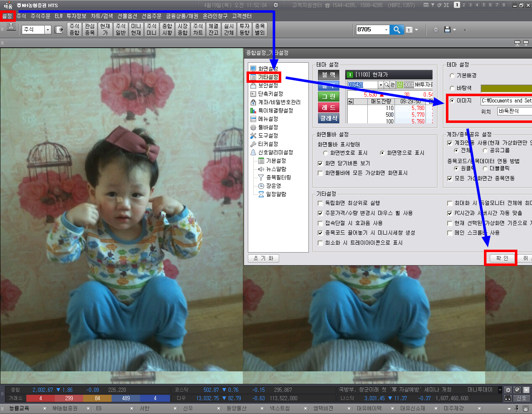Open the 8705 screen number dropdown

coord(386,30)
